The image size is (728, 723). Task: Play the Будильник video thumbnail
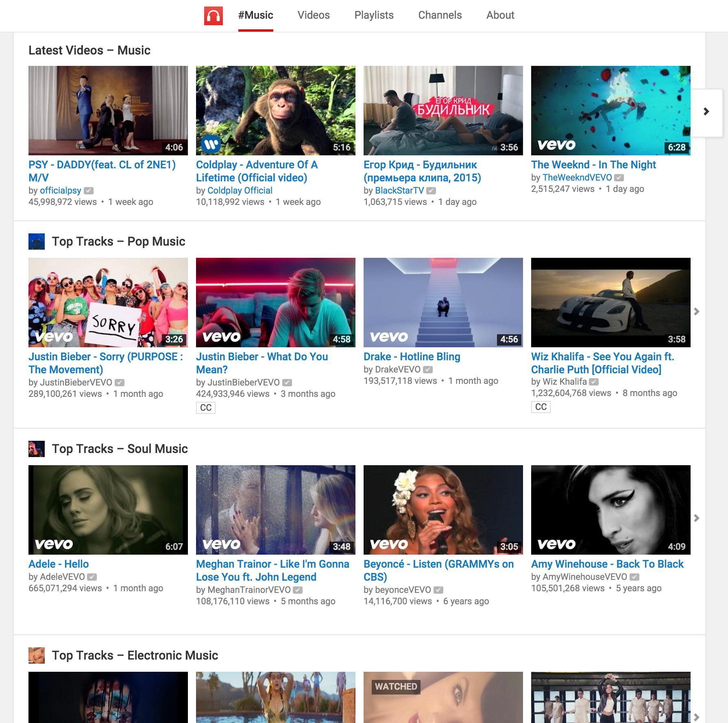pos(443,111)
